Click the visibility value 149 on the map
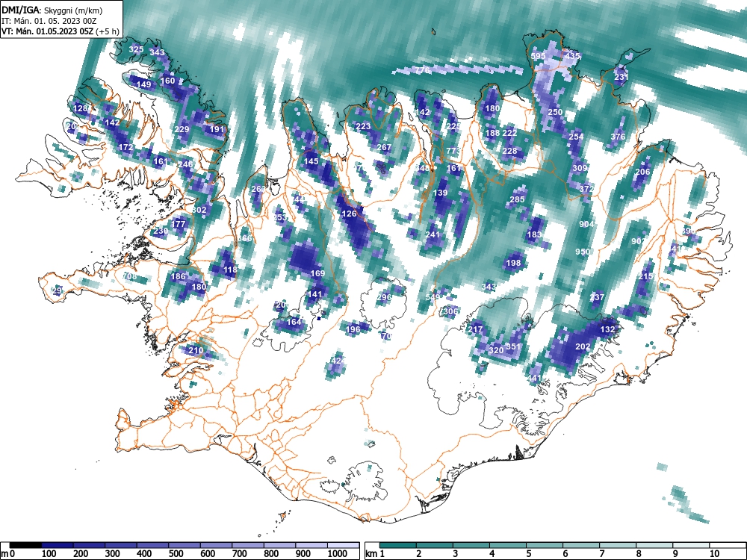Screen dimensions: 747x560 tap(144, 84)
